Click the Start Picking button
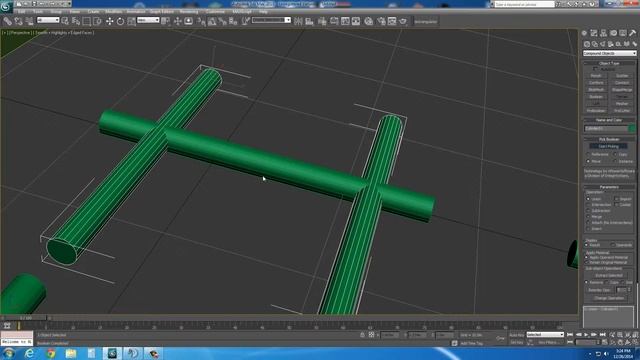This screenshot has width=640, height=360. (x=609, y=146)
